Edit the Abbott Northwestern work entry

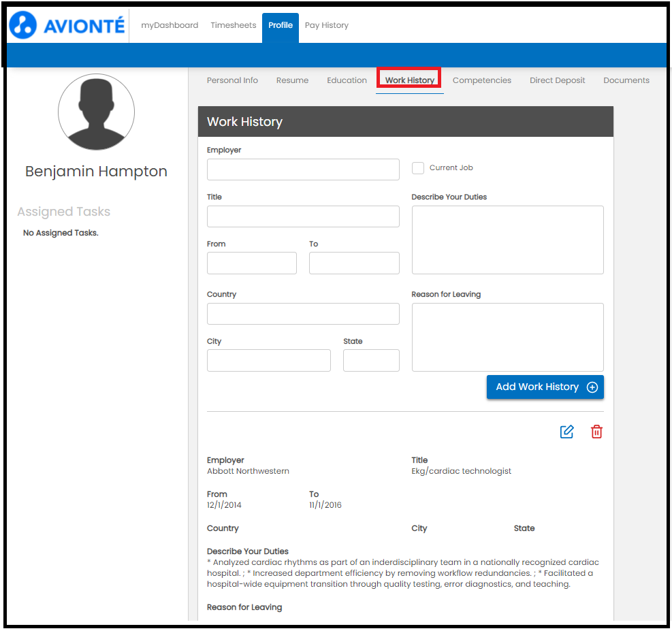point(566,432)
